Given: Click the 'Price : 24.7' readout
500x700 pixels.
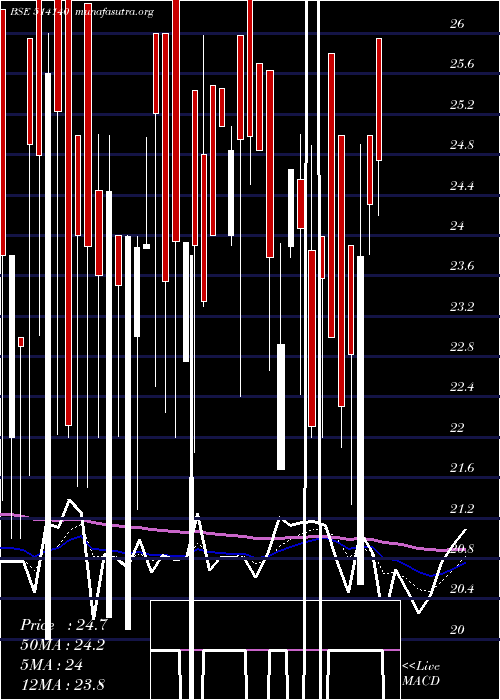Looking at the screenshot, I should click(x=64, y=625).
